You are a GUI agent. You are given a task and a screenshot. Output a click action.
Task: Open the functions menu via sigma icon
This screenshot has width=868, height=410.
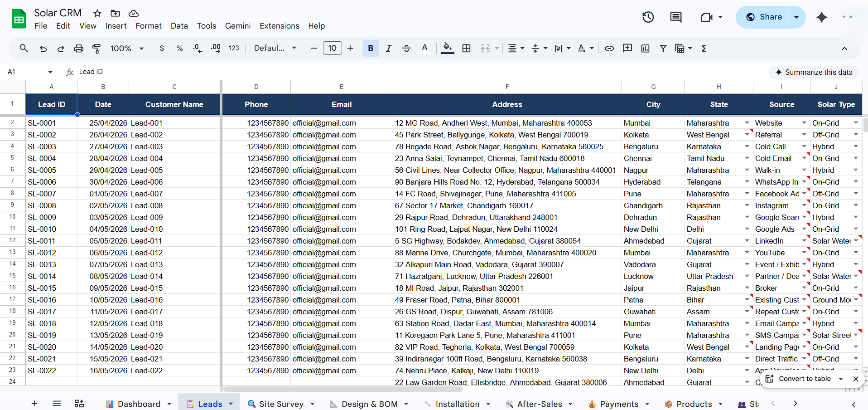[704, 48]
